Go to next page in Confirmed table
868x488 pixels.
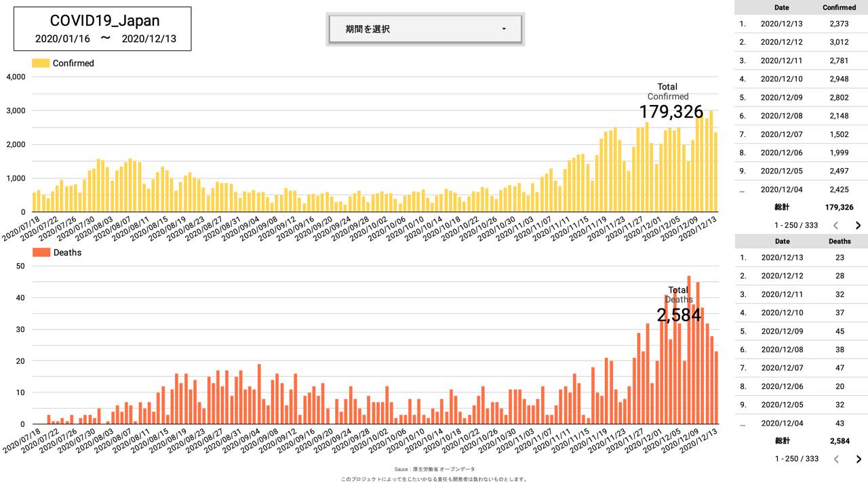click(x=858, y=225)
